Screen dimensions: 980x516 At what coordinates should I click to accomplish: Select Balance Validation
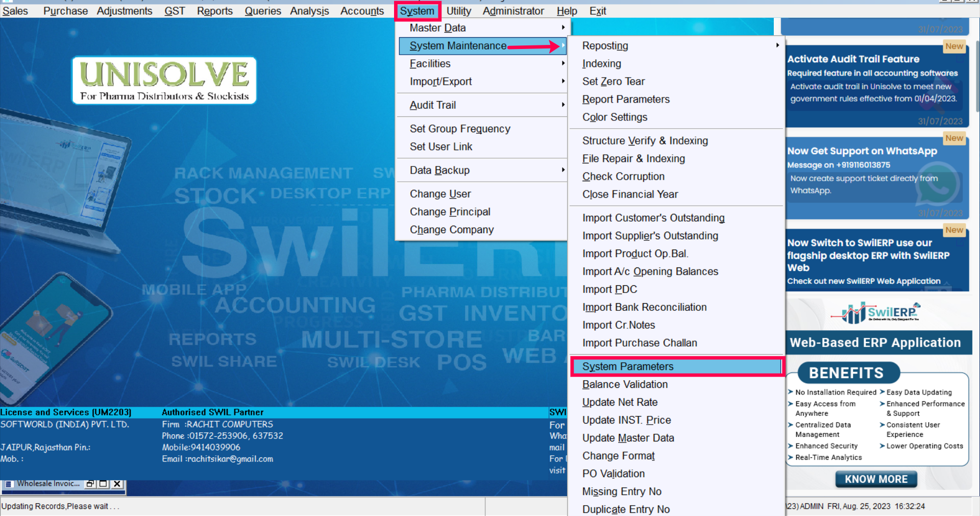pyautogui.click(x=677, y=384)
